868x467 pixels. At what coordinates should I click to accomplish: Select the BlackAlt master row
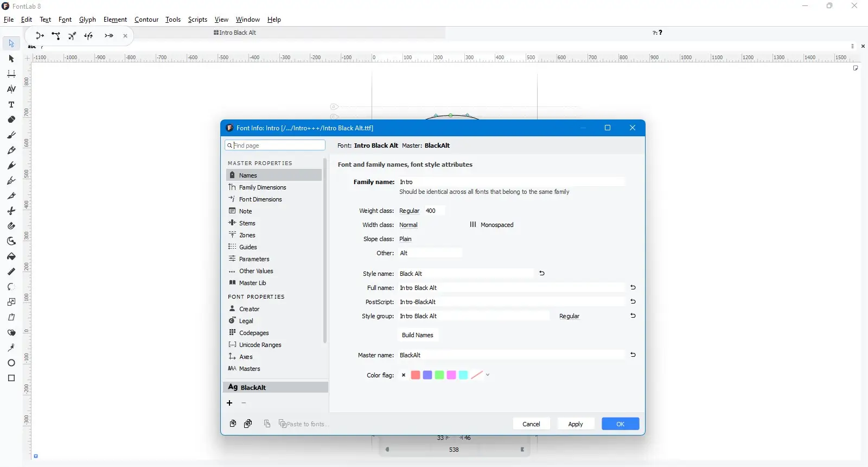(x=276, y=387)
